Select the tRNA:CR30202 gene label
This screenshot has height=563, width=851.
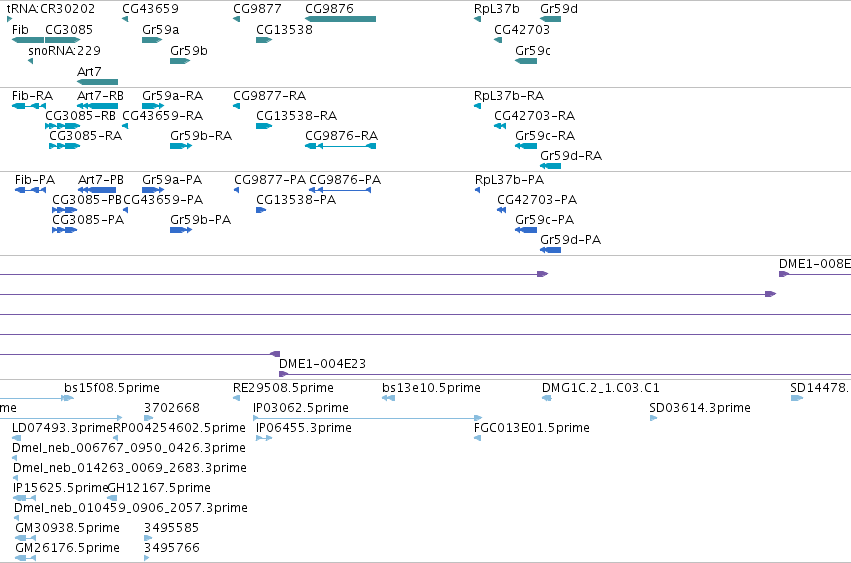pos(50,9)
